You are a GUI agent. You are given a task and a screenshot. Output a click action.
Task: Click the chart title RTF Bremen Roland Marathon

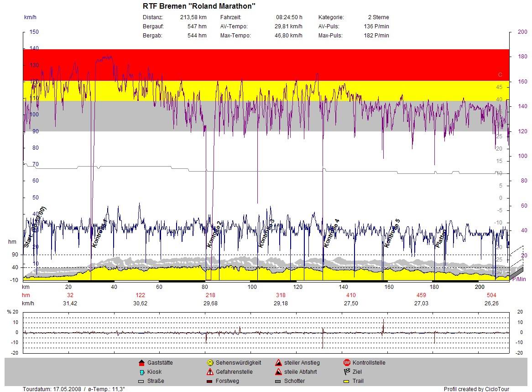point(199,6)
